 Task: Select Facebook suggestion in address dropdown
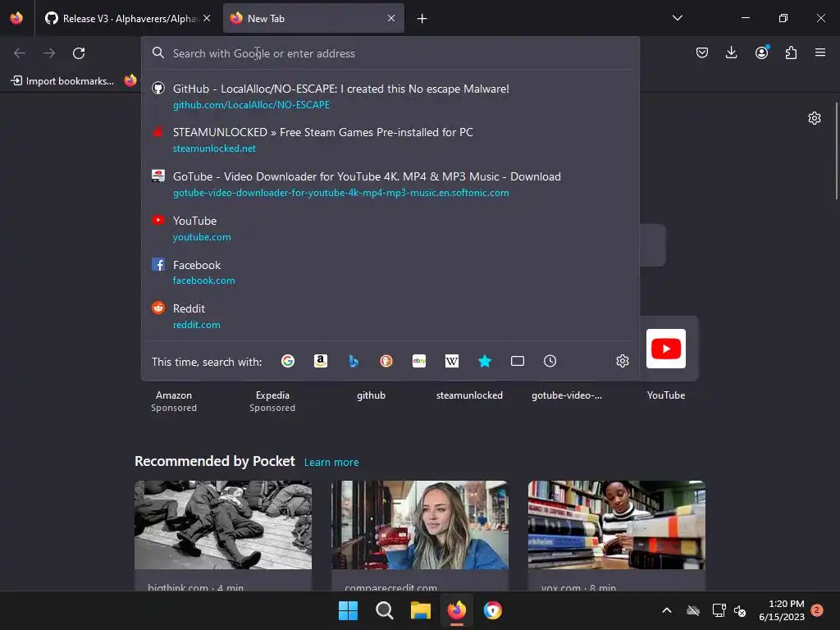click(x=390, y=272)
